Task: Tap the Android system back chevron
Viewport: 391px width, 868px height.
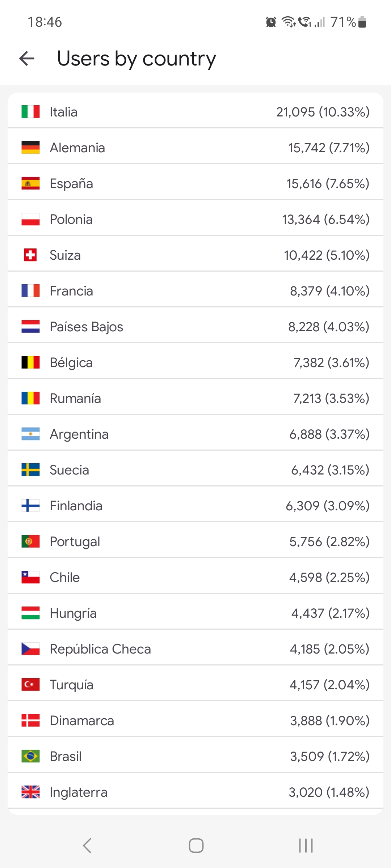Action: [x=87, y=846]
